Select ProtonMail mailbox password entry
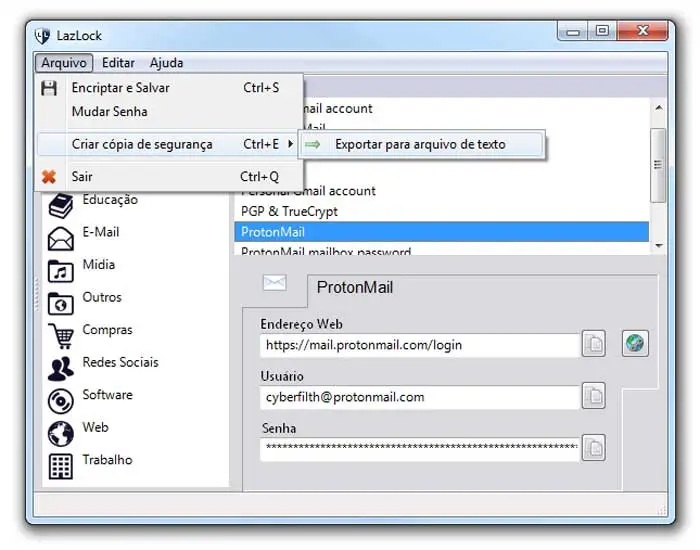 pos(442,250)
